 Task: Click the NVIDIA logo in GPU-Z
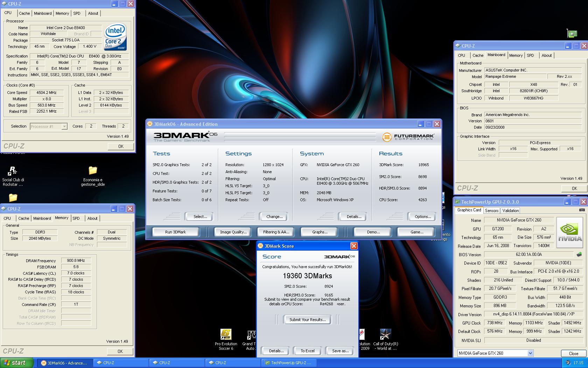click(570, 232)
